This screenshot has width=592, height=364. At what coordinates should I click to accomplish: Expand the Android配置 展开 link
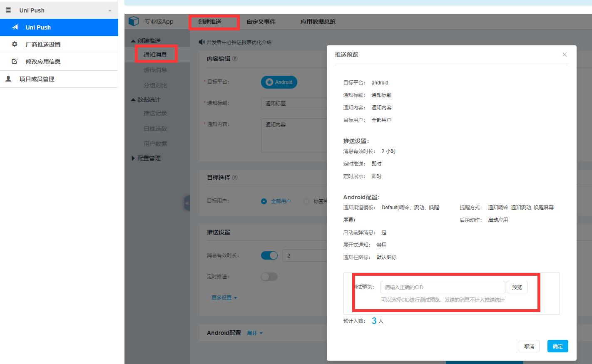(x=255, y=333)
